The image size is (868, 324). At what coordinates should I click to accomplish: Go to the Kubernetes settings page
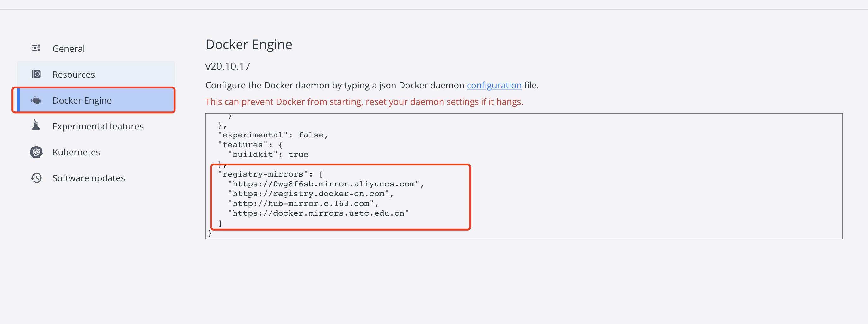pos(76,152)
